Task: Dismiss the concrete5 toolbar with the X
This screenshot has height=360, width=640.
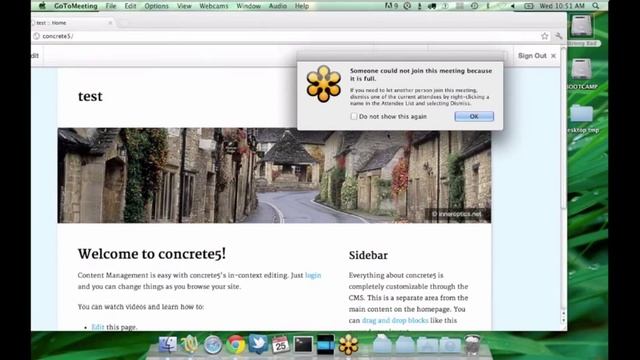Action: click(553, 56)
